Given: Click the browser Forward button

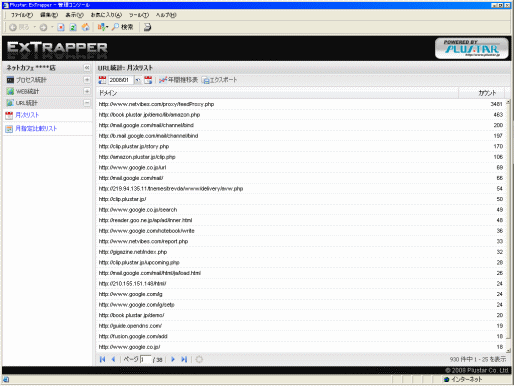Looking at the screenshot, I should tap(43, 27).
